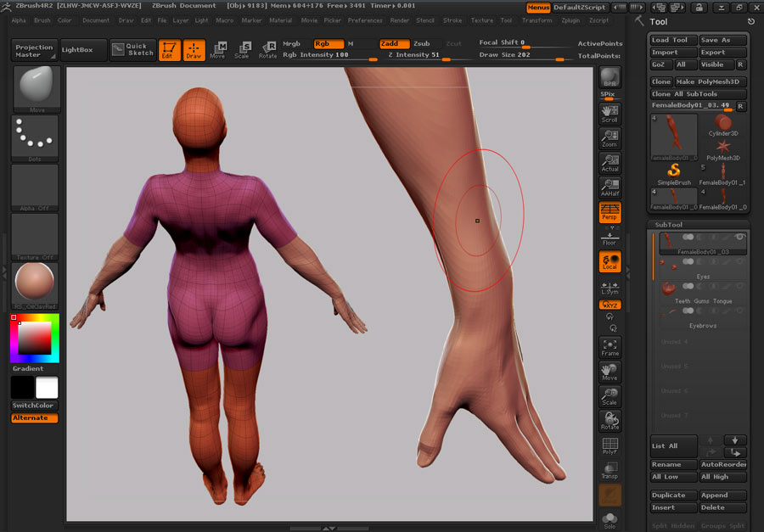
Task: Click the AAHalf view icon
Action: (610, 187)
